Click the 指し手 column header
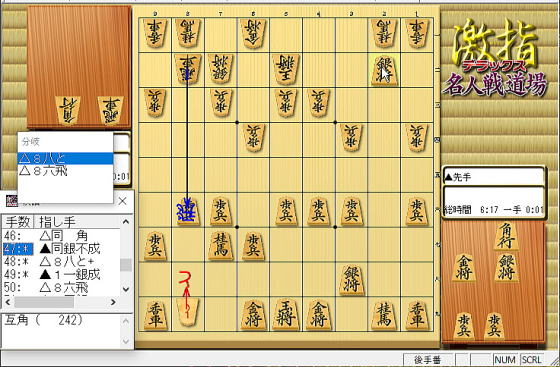 coord(57,222)
